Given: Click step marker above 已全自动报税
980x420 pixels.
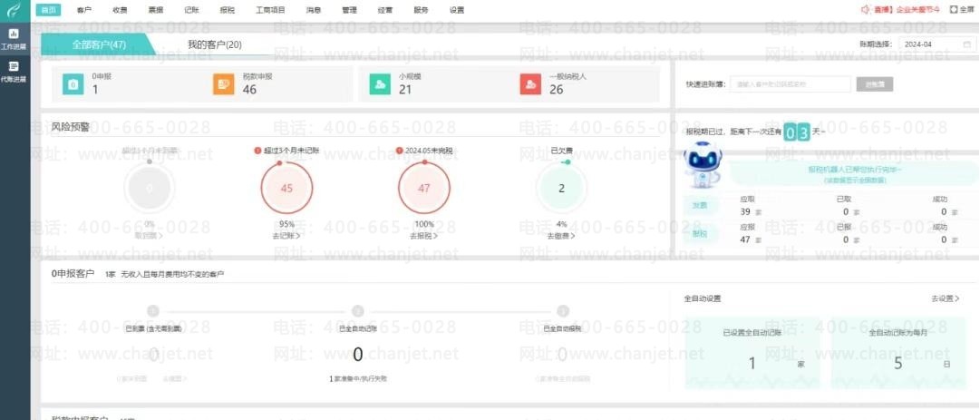Looking at the screenshot, I should (x=562, y=311).
